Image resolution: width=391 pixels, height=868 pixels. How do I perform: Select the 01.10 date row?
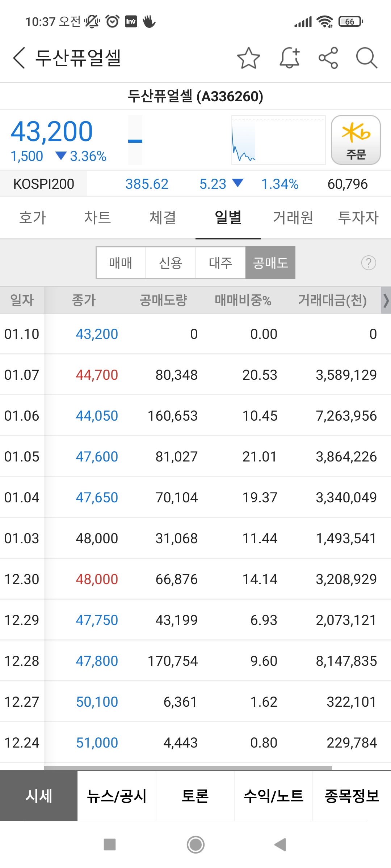195,334
